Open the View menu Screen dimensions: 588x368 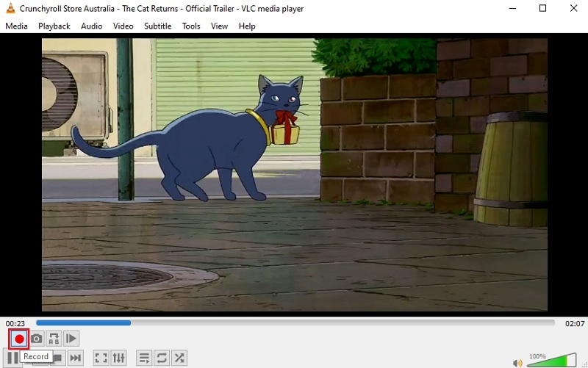pos(219,26)
